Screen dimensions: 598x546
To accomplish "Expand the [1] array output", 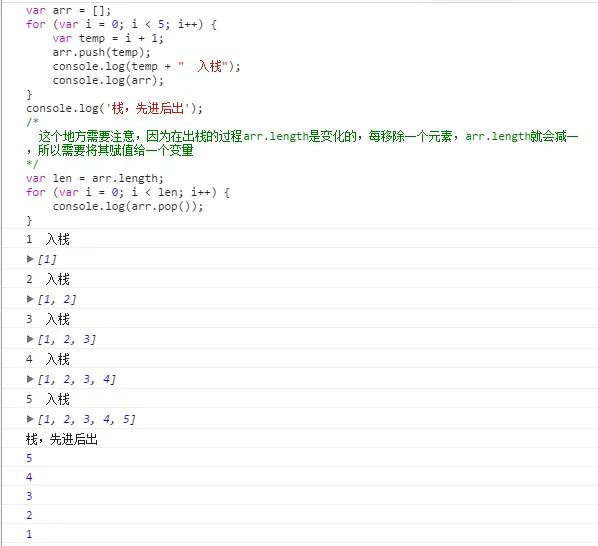I will [x=30, y=259].
